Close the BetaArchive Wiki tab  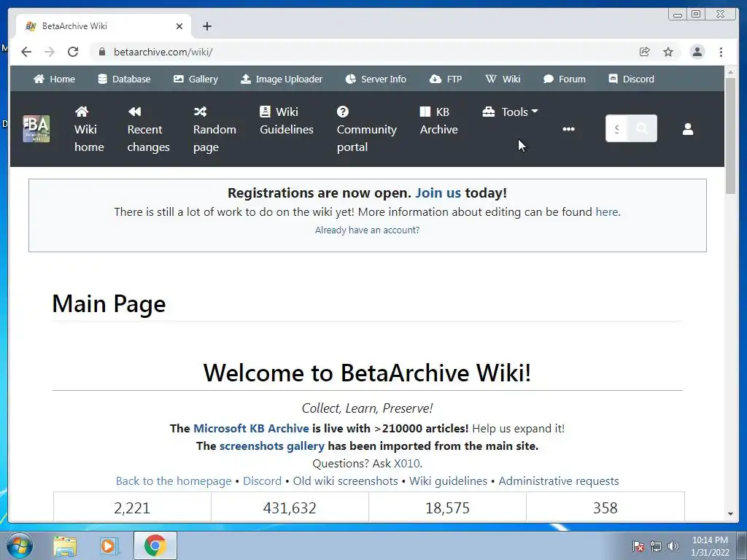179,26
